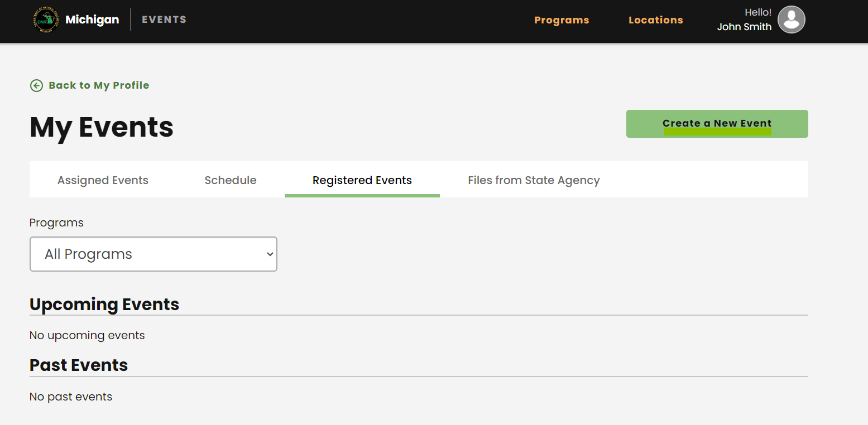Switch to the Assigned Events tab
The width and height of the screenshot is (868, 425).
pos(103,180)
